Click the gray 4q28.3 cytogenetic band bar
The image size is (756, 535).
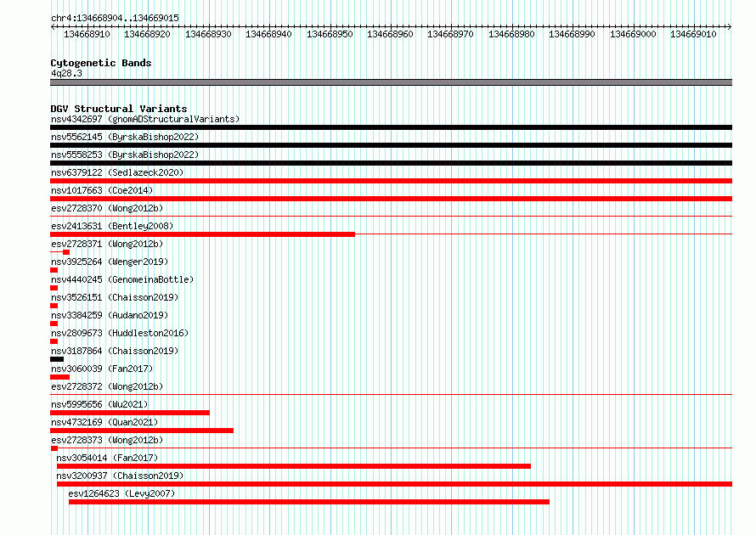pos(391,82)
